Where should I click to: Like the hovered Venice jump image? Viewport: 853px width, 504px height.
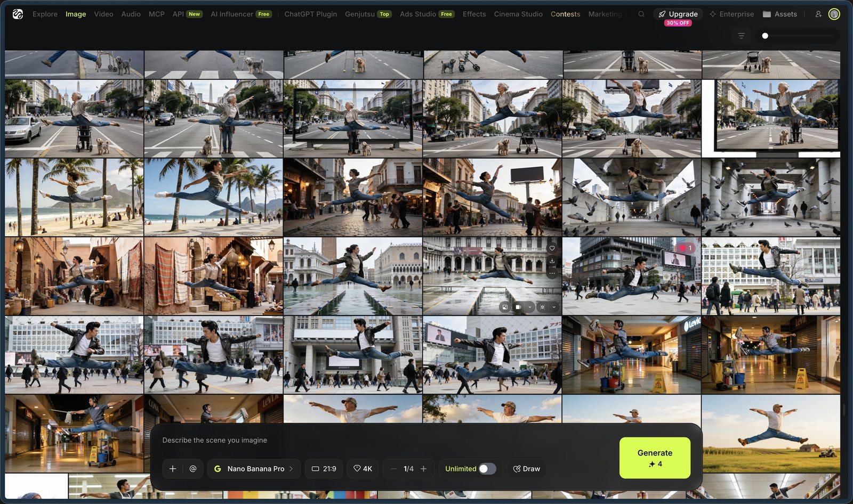(x=552, y=248)
